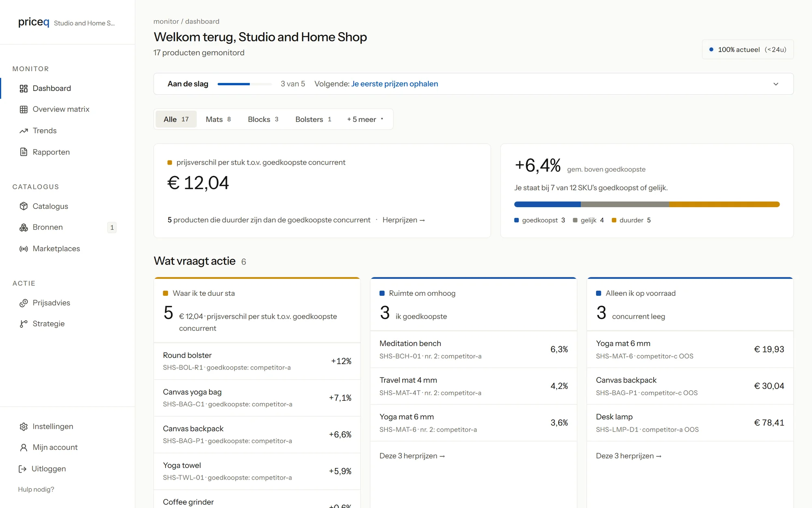This screenshot has width=812, height=508.
Task: Click blue goedkoopst segment of price bar
Action: [x=547, y=204]
